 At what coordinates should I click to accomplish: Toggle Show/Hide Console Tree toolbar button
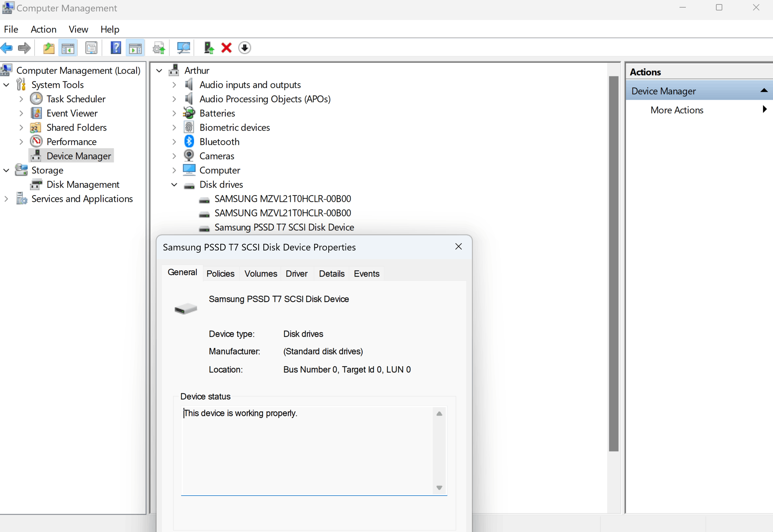[68, 48]
